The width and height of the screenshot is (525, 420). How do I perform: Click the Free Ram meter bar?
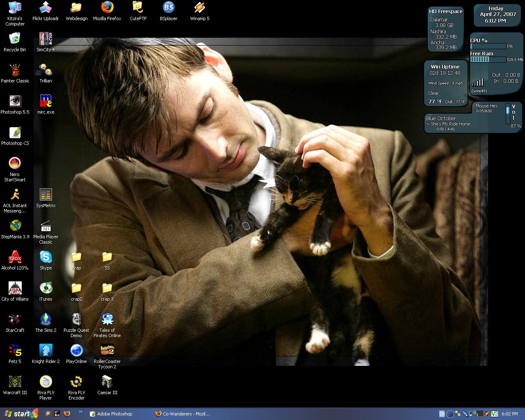488,59
